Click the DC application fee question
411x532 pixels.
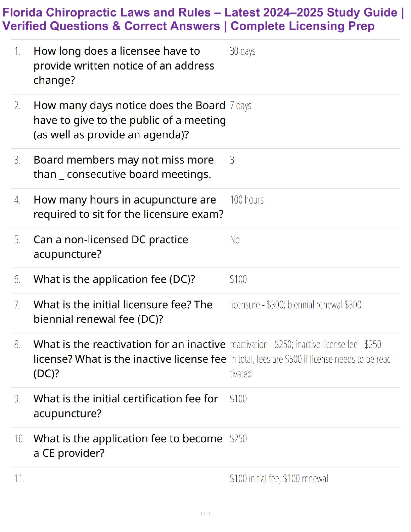114,279
